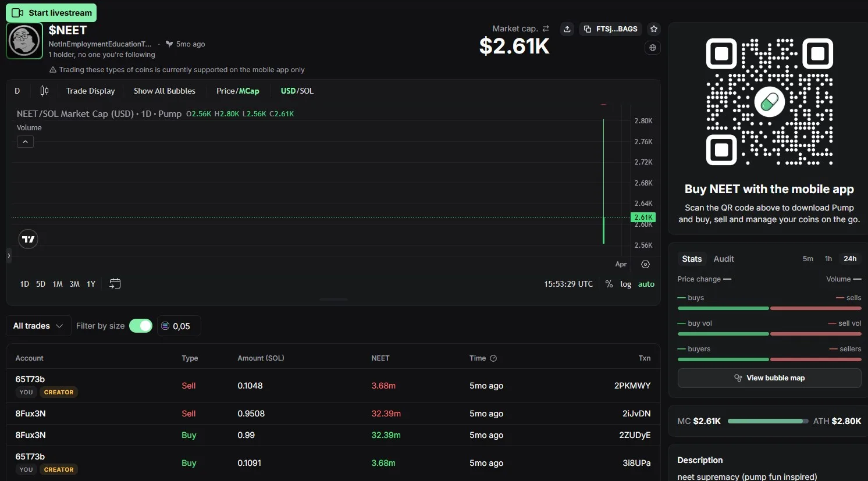This screenshot has width=868, height=481.
Task: Open the go-to-date calendar icon
Action: pos(115,284)
